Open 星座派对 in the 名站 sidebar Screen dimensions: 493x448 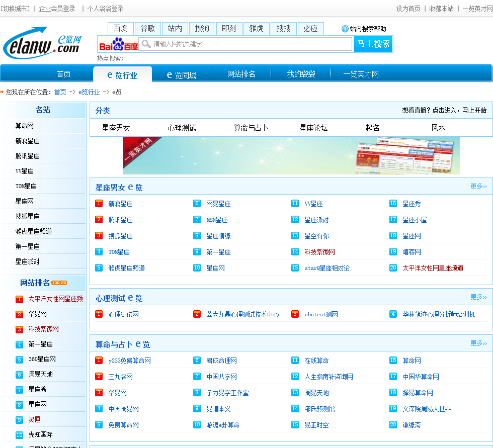[x=27, y=261]
